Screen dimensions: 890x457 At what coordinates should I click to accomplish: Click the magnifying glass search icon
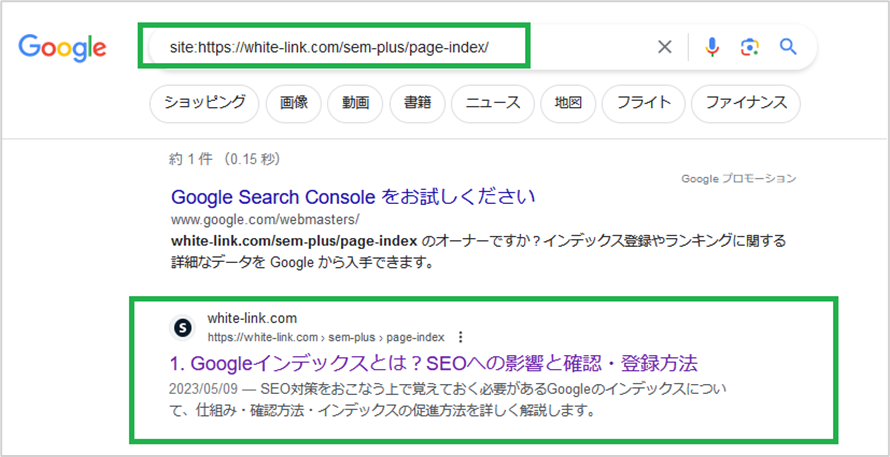[x=788, y=47]
